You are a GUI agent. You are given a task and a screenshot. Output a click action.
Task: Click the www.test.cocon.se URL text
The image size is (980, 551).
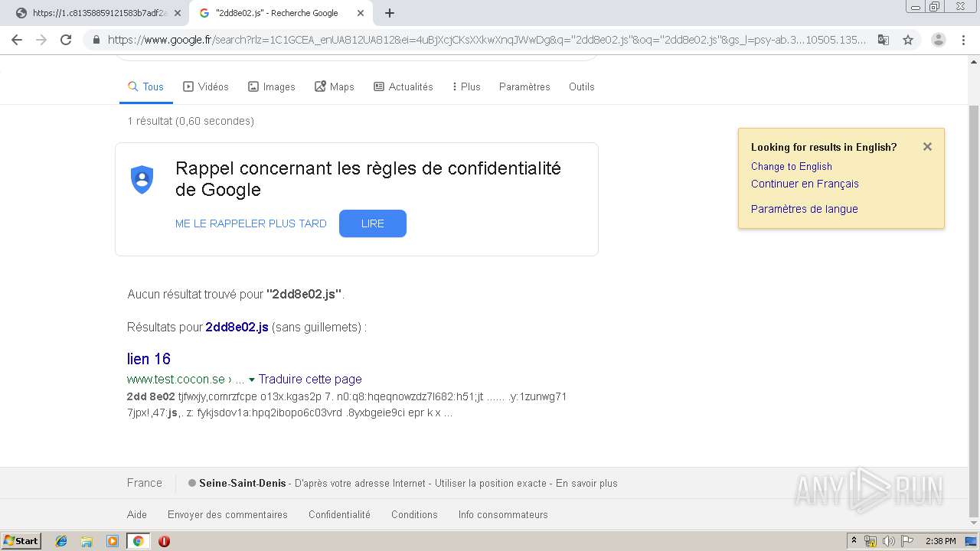click(x=176, y=380)
